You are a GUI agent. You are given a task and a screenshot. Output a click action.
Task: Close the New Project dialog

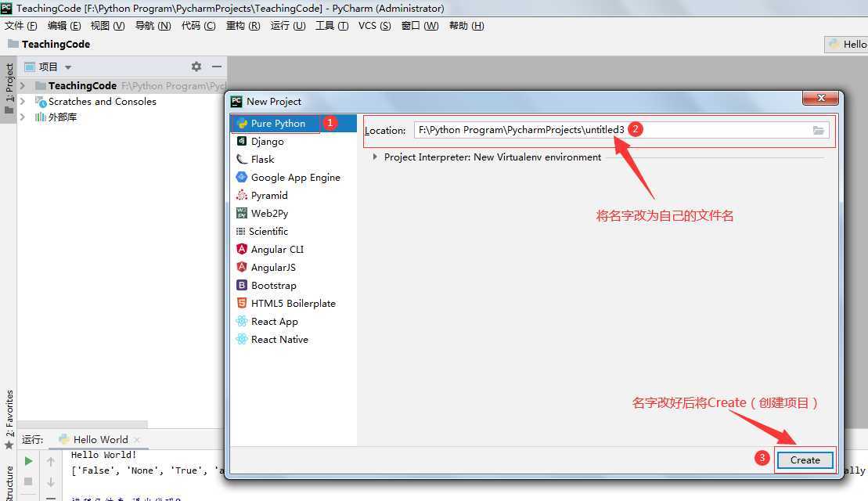pyautogui.click(x=821, y=98)
